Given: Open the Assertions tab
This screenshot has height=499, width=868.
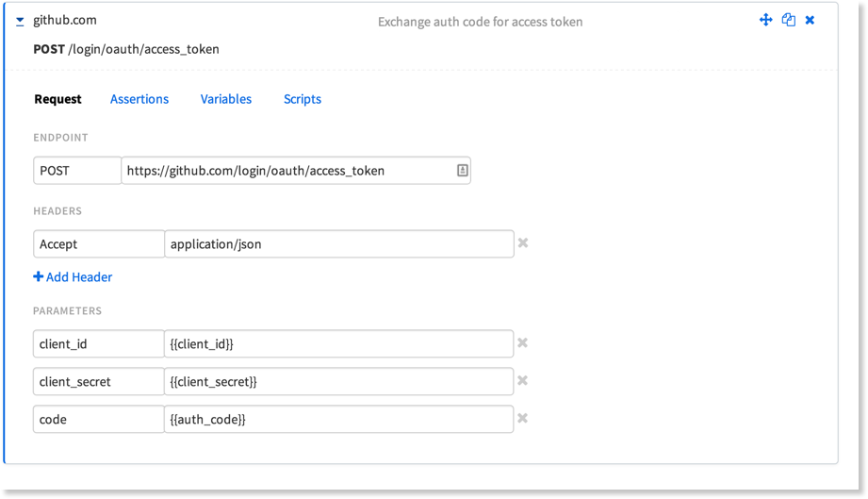Looking at the screenshot, I should (139, 99).
